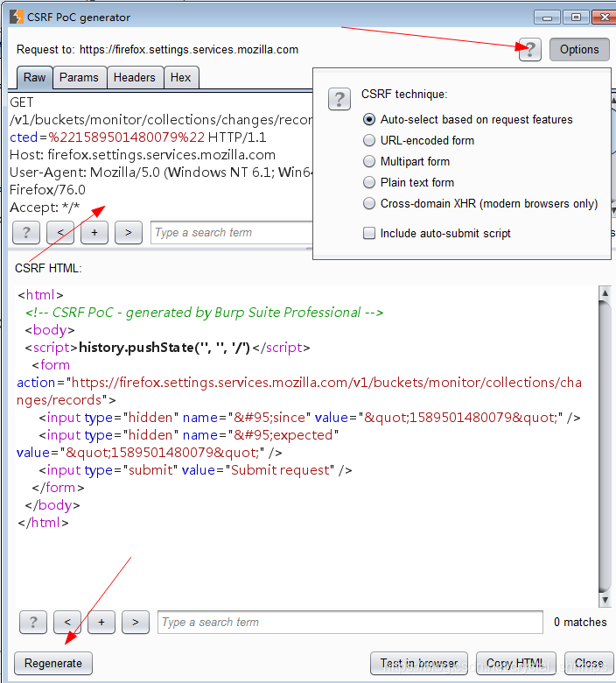Click the CSRF HTML scrollbar down arrow

click(605, 600)
